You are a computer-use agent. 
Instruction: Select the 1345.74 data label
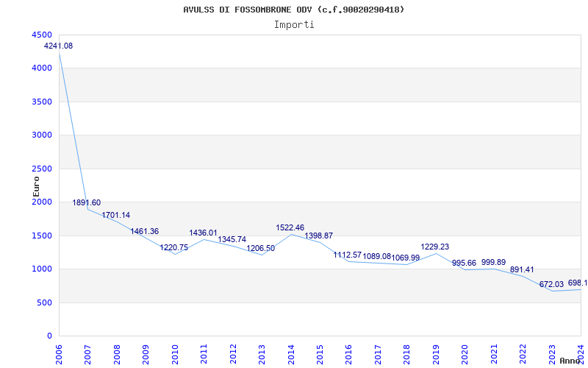(232, 239)
